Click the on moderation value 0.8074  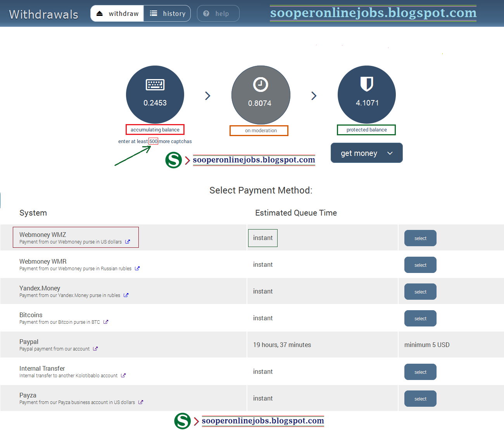[260, 103]
